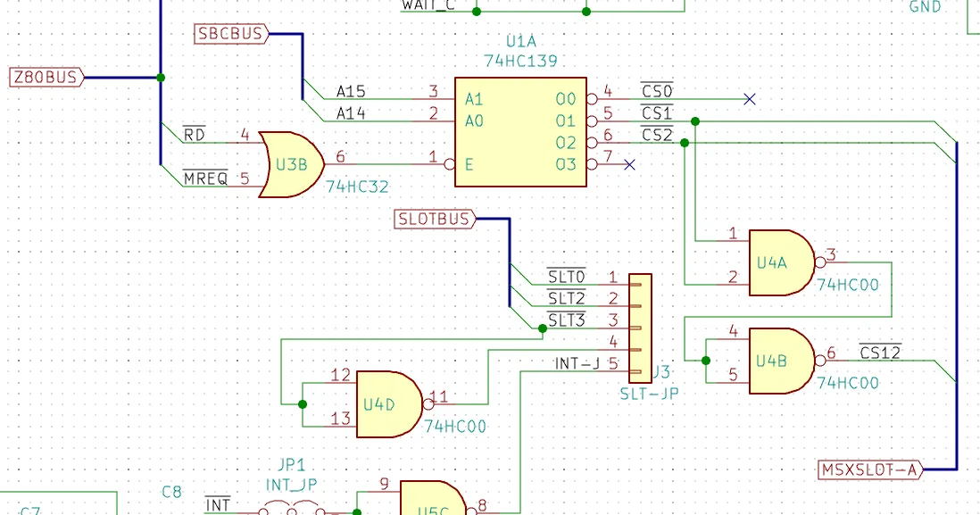Screen dimensions: 980x515
Task: Click the CS12 net label
Action: tap(880, 352)
